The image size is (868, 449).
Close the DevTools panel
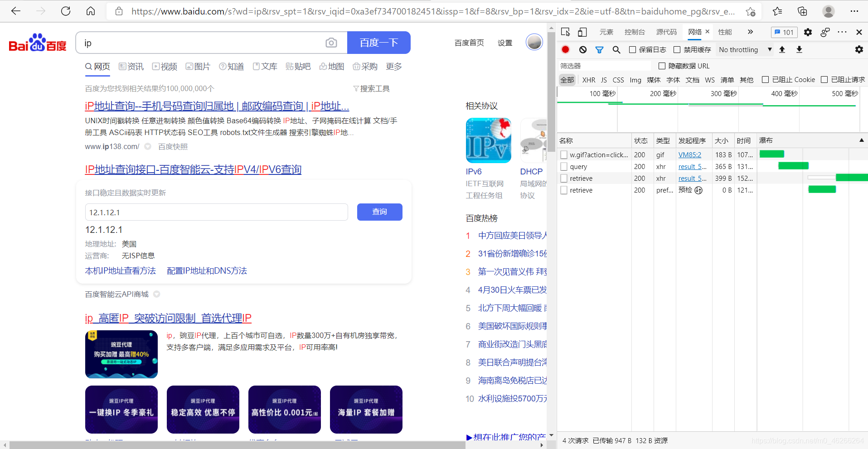click(859, 32)
